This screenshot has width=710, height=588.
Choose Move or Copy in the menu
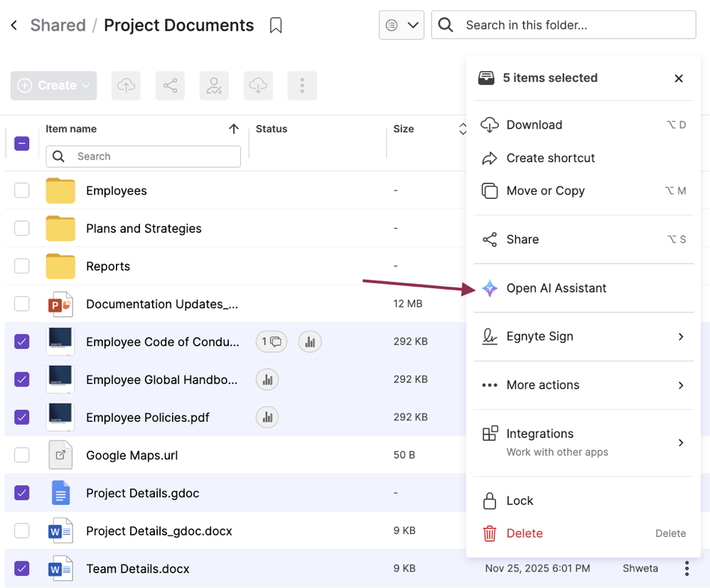545,191
